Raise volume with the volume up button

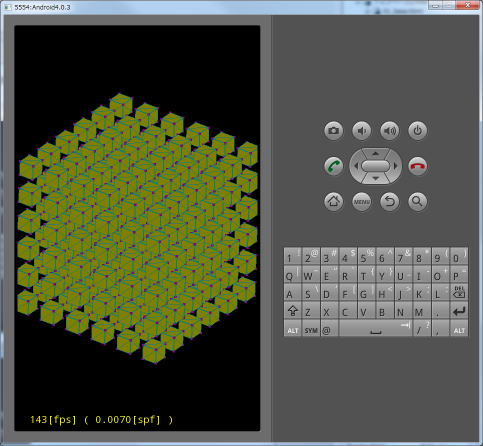(x=390, y=130)
